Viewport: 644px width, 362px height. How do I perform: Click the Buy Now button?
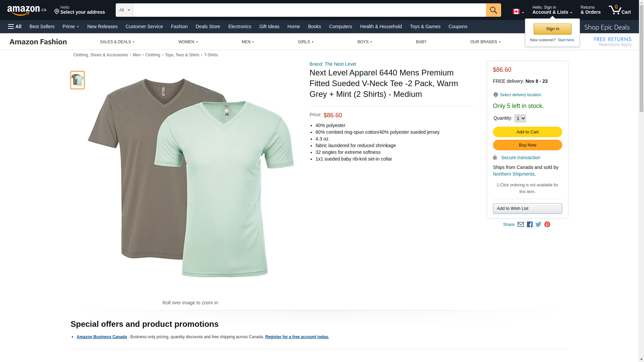527,145
